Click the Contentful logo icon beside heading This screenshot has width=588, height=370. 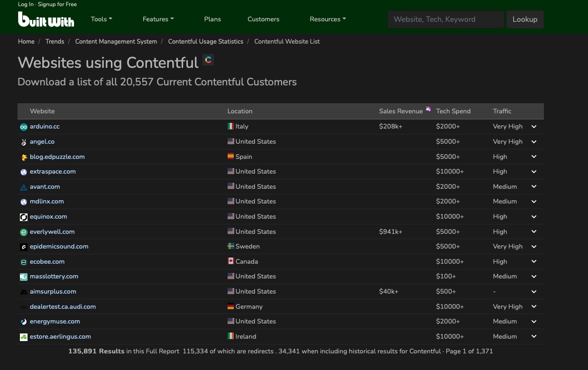point(208,60)
